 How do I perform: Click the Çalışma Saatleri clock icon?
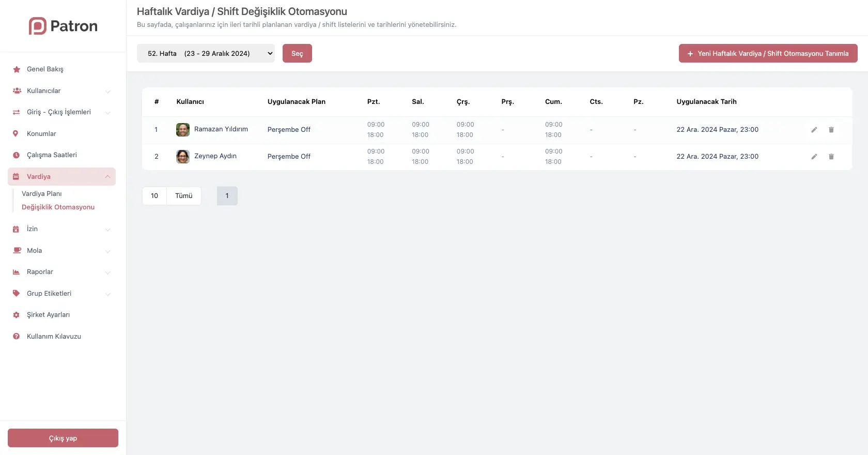(17, 155)
